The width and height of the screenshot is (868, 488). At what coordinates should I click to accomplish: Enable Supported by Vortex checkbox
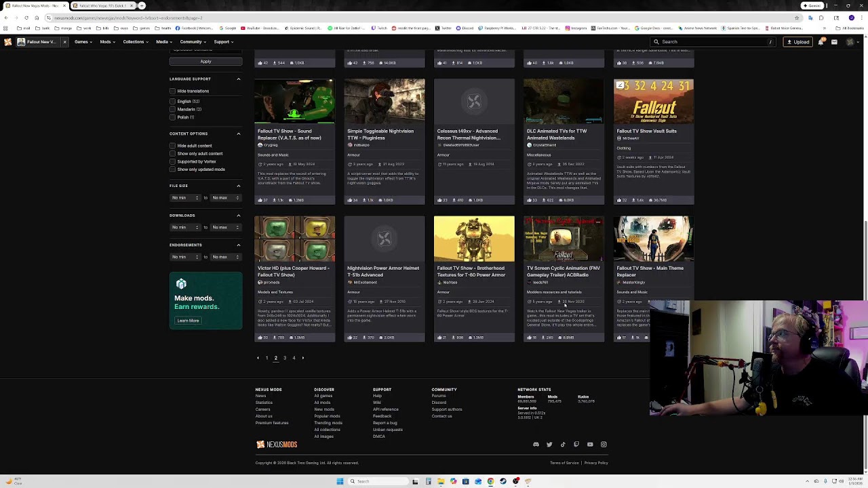pyautogui.click(x=173, y=161)
